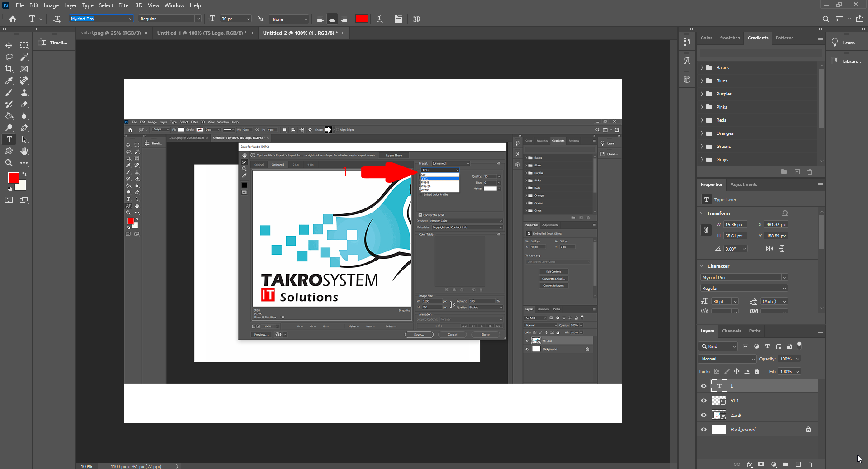Click the Transform width value field
This screenshot has width=868, height=469.
click(x=735, y=225)
